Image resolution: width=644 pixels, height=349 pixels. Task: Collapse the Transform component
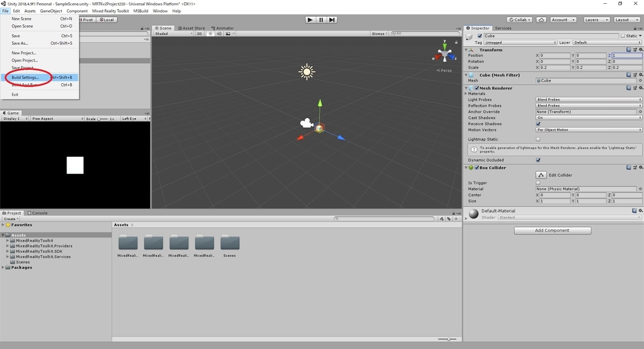(467, 50)
